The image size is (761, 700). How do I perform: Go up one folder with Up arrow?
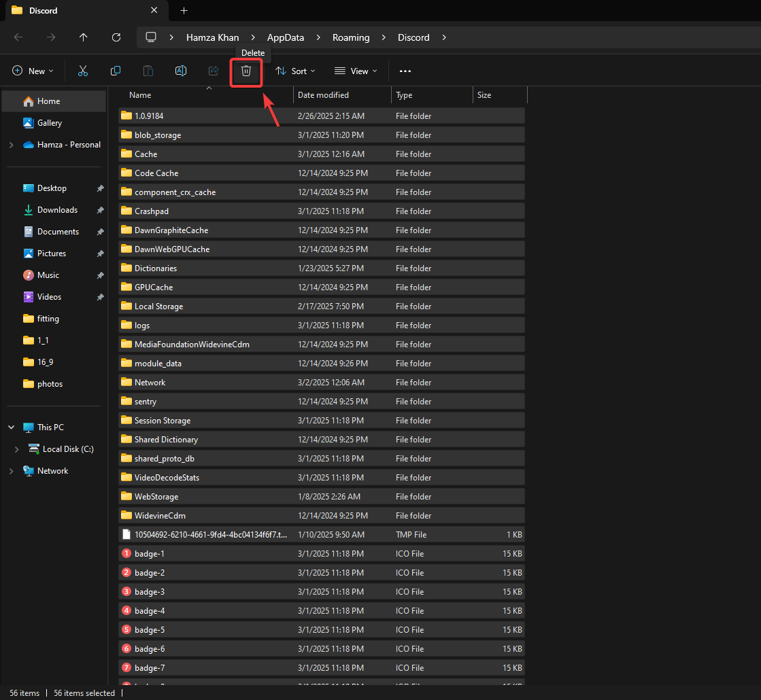click(x=84, y=37)
